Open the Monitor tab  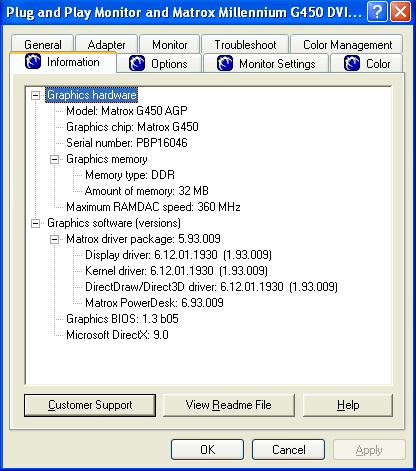tap(170, 44)
